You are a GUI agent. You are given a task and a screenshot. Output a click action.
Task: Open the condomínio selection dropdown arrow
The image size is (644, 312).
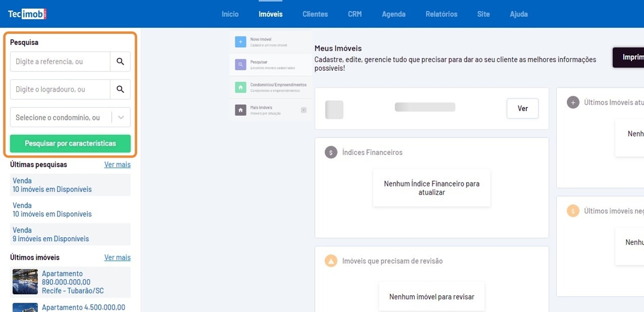pyautogui.click(x=121, y=117)
